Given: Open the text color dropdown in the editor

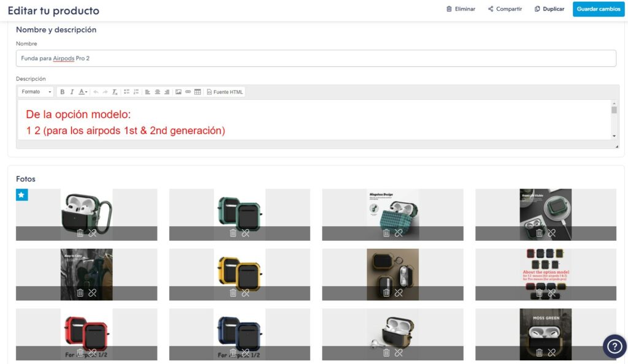Looking at the screenshot, I should point(83,91).
